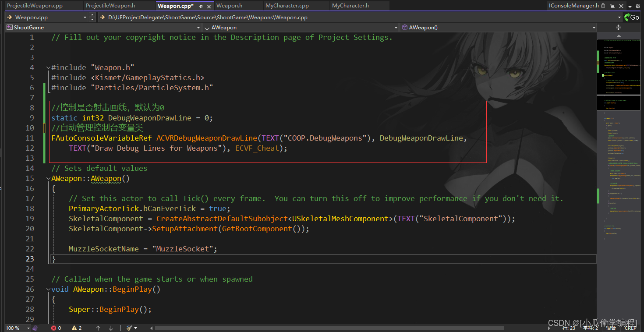Click the yellow warning count indicator
The width and height of the screenshot is (644, 332).
pos(77,328)
